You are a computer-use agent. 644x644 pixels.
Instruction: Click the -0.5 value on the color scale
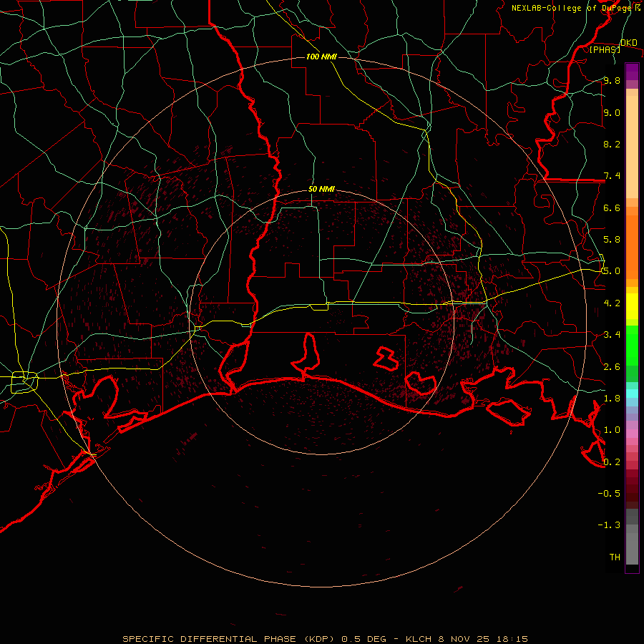pos(609,494)
